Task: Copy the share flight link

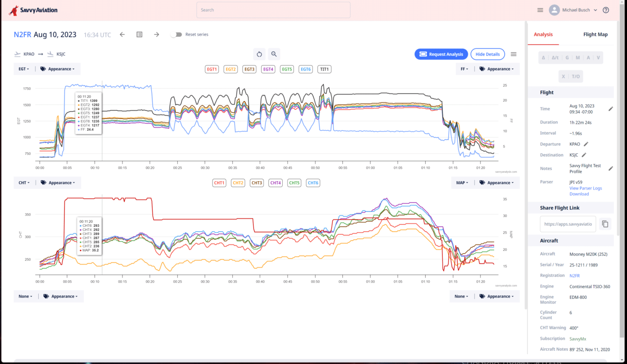Action: click(605, 224)
